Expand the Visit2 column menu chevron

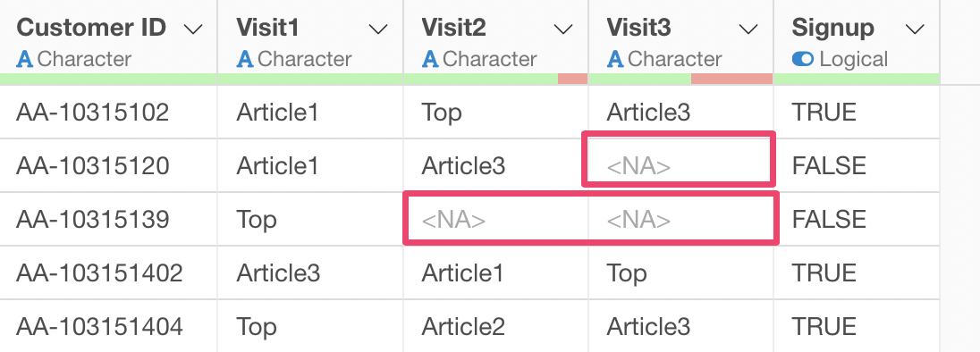coord(563,29)
